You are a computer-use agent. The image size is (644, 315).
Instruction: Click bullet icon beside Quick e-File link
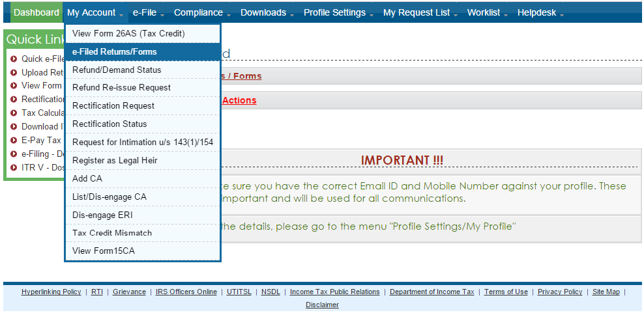14,59
